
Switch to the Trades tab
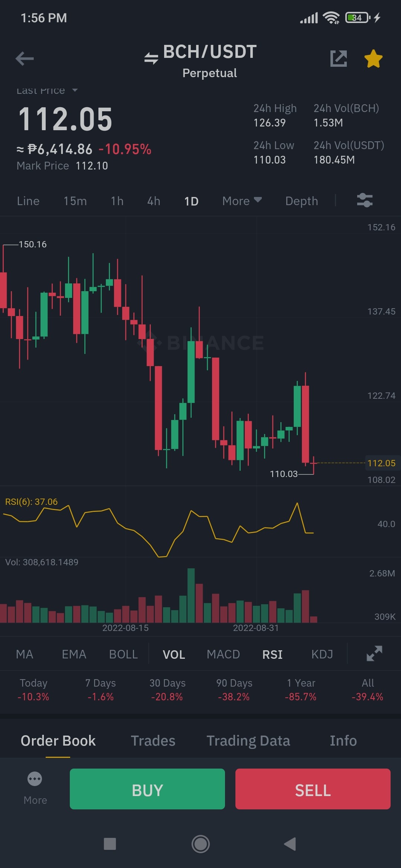pyautogui.click(x=153, y=741)
